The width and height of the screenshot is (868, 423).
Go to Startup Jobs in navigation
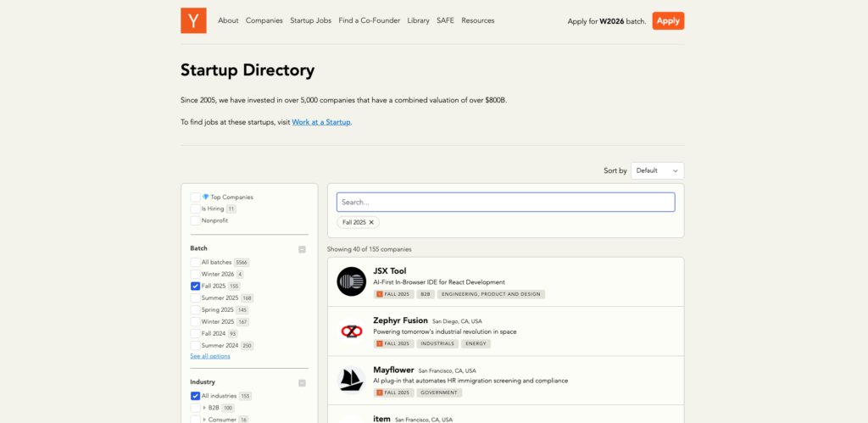click(x=310, y=20)
